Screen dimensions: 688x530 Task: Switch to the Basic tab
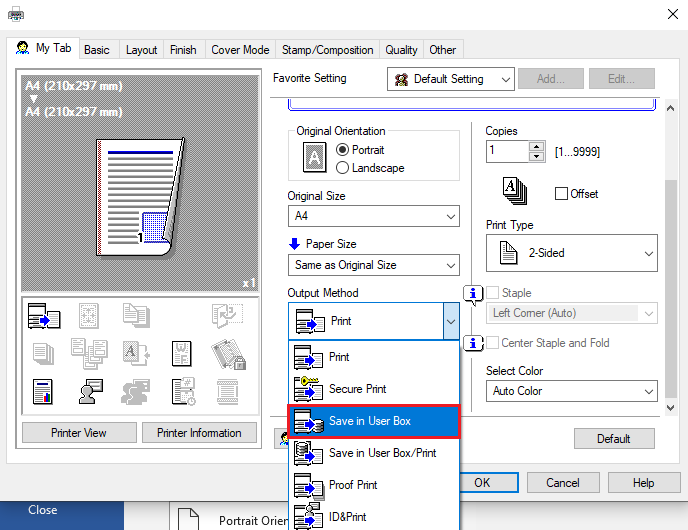click(x=97, y=50)
